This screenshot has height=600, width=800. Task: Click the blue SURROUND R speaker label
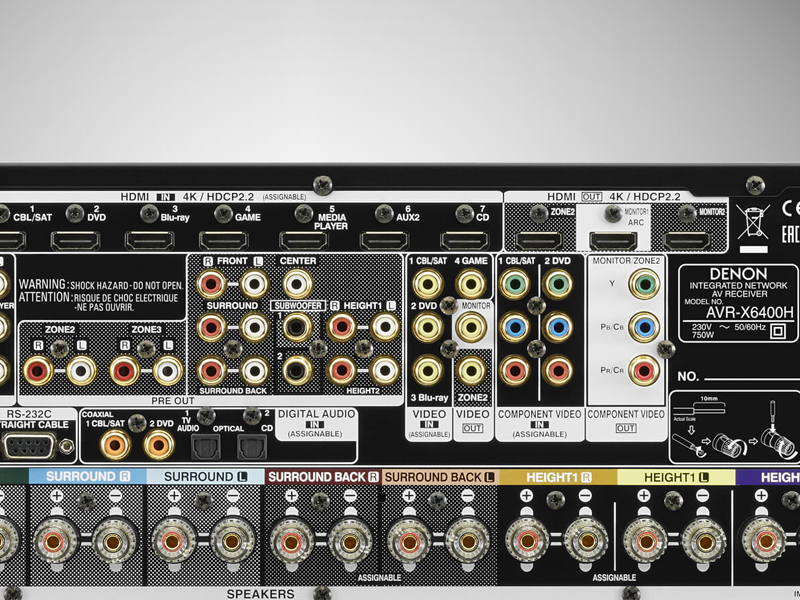click(x=88, y=477)
